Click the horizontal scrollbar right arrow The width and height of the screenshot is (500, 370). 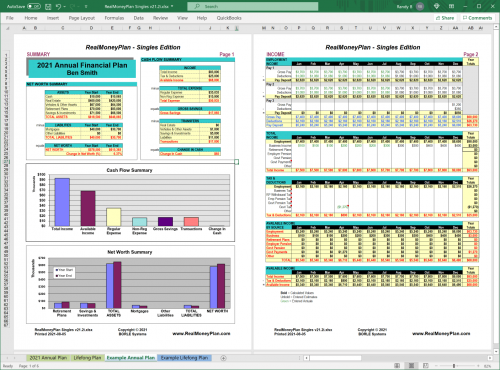pos(490,358)
